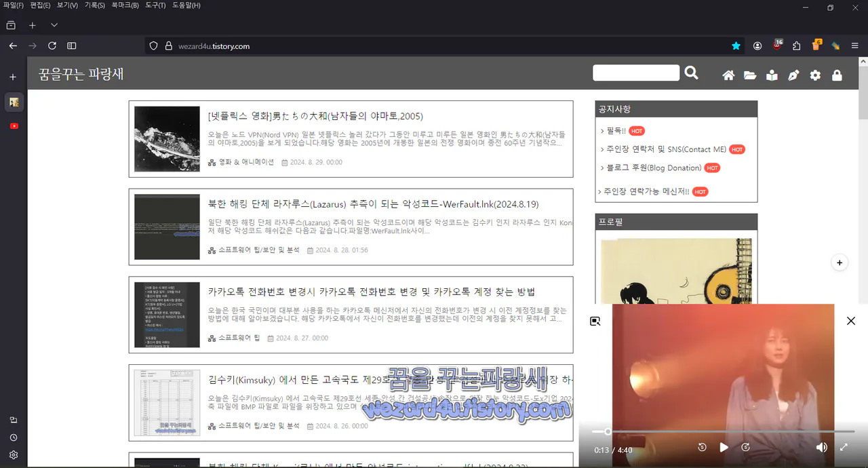Screen dimensions: 868x468
Task: Expand the 필독!! notice entry
Action: (x=614, y=131)
